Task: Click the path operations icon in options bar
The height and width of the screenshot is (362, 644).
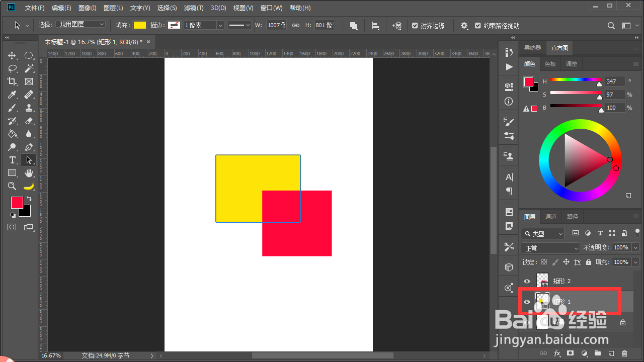Action: point(354,26)
